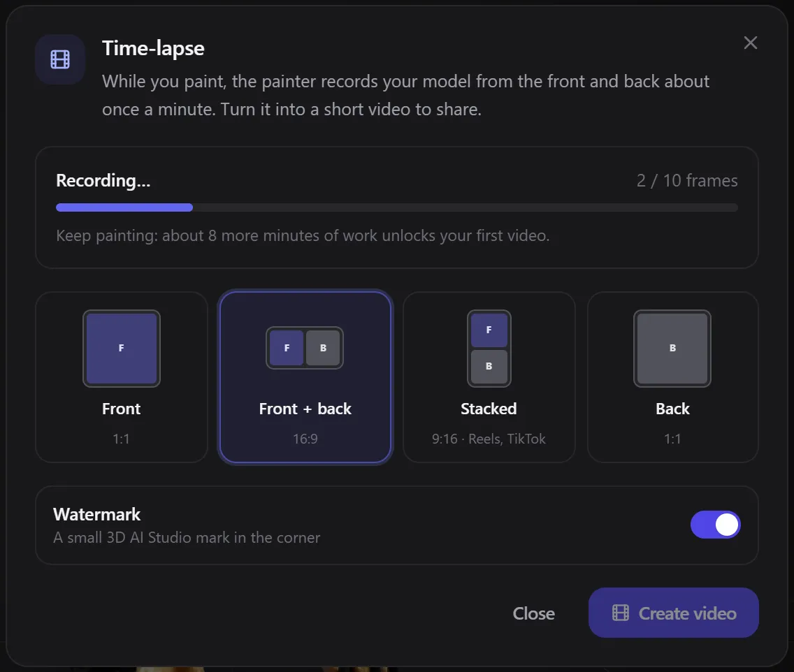Screen dimensions: 794x672
Task: Choose the Back 1:1 layout card
Action: 672,377
